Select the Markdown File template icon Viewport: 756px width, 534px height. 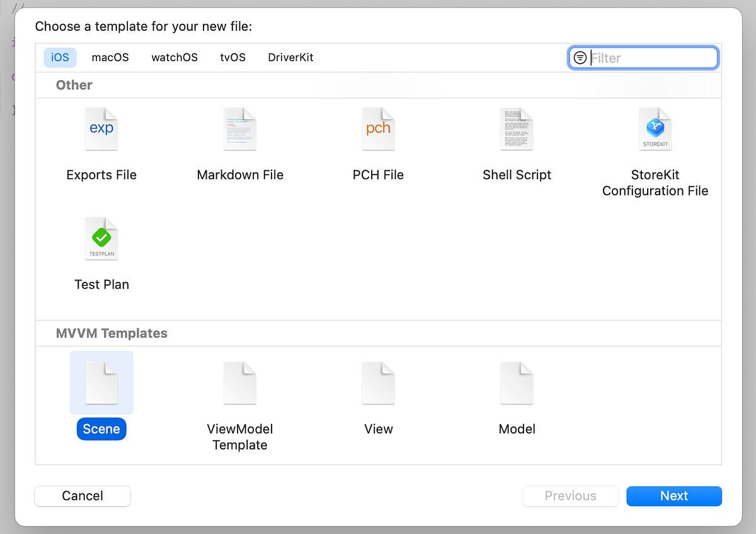click(240, 129)
